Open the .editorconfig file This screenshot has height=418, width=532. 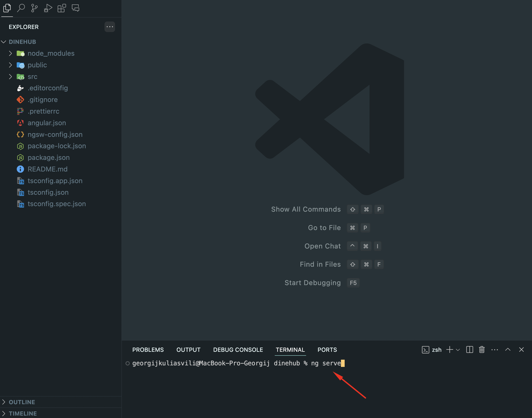[61, 88]
